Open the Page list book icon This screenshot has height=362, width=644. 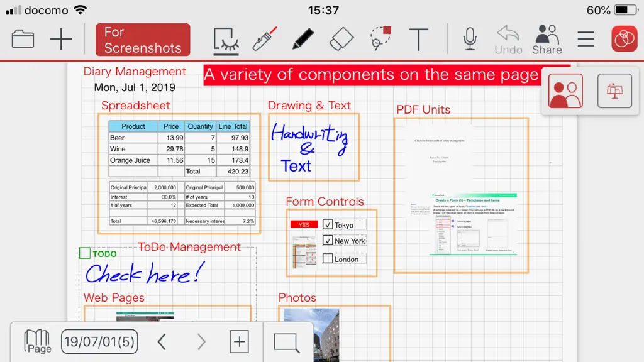(37, 341)
